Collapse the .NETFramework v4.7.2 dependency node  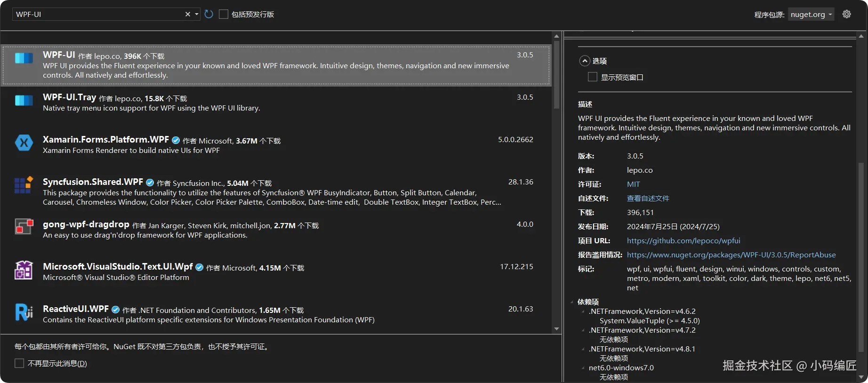[x=583, y=330]
